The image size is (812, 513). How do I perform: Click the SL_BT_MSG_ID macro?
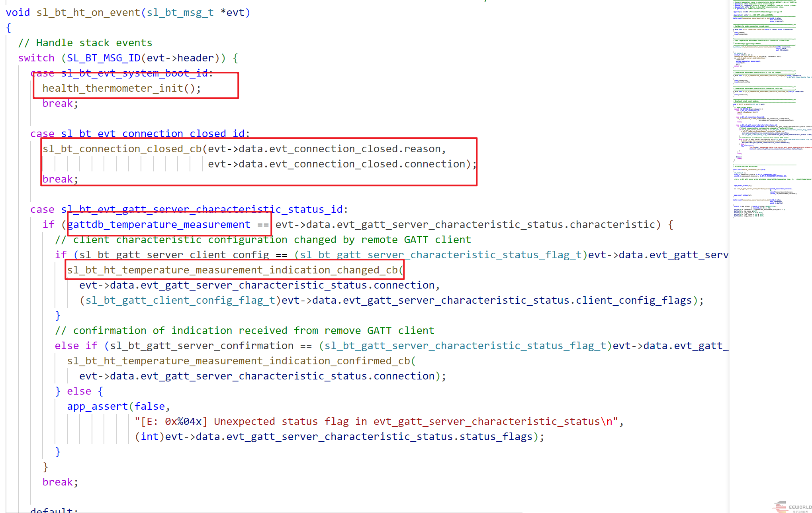tap(104, 58)
